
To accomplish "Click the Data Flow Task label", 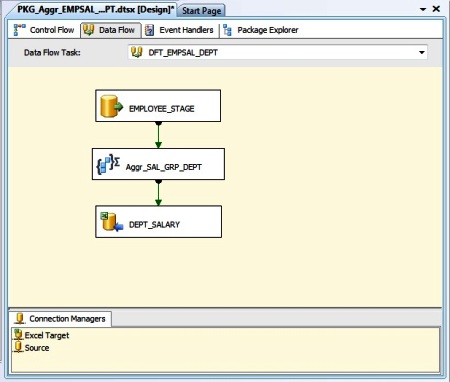I will tap(52, 53).
